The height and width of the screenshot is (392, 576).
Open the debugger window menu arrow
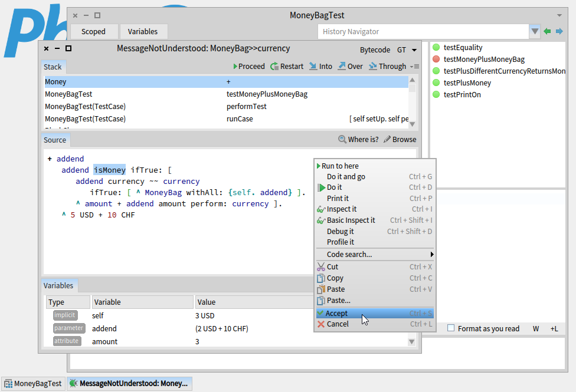(414, 50)
